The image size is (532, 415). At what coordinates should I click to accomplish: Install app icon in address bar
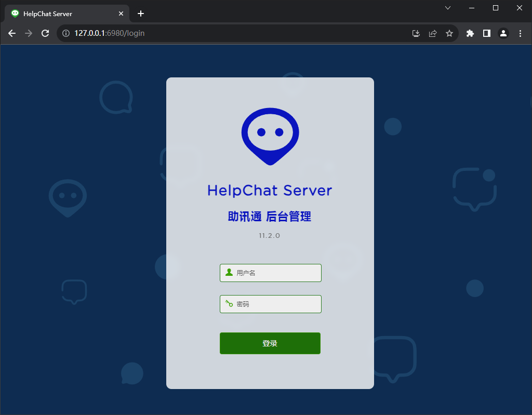pyautogui.click(x=416, y=33)
